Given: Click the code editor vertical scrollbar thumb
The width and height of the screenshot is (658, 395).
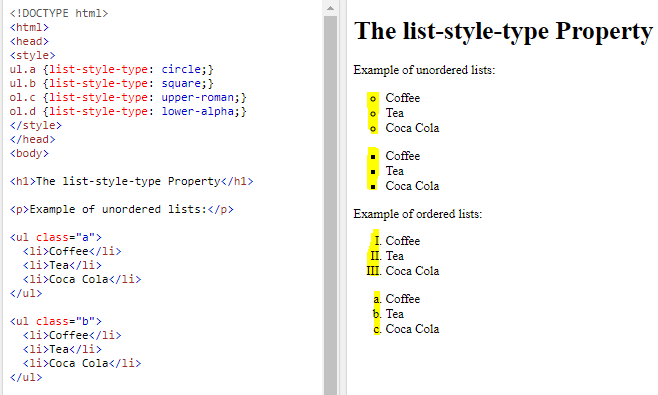Looking at the screenshot, I should coord(330,205).
